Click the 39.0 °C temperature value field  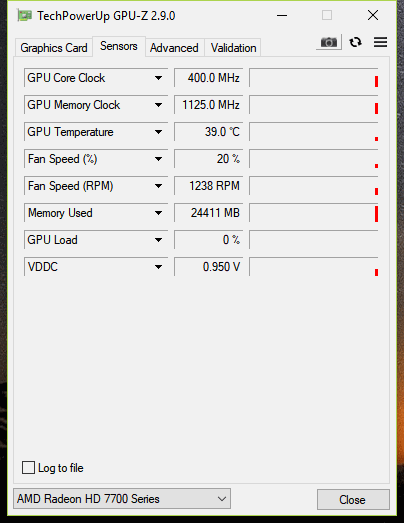209,132
